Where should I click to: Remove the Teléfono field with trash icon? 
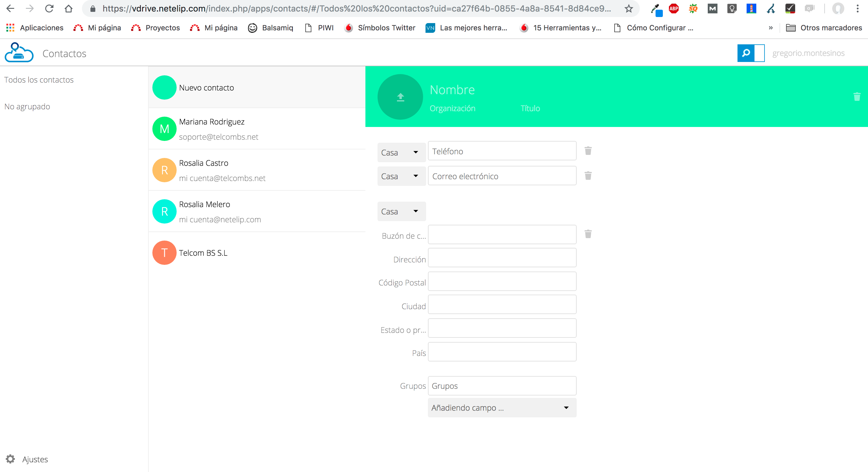pos(588,151)
